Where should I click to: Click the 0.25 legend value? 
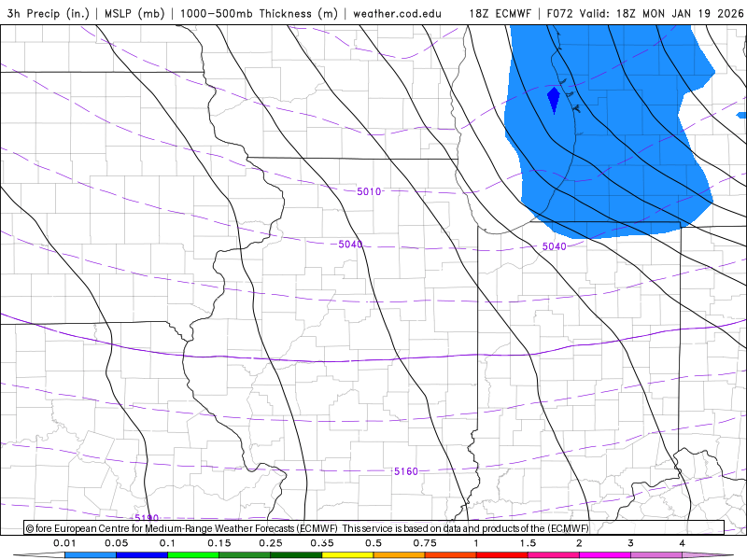(271, 543)
